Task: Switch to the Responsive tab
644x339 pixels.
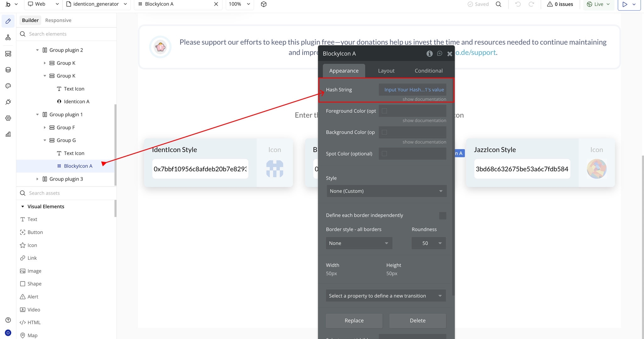Action: (58, 20)
